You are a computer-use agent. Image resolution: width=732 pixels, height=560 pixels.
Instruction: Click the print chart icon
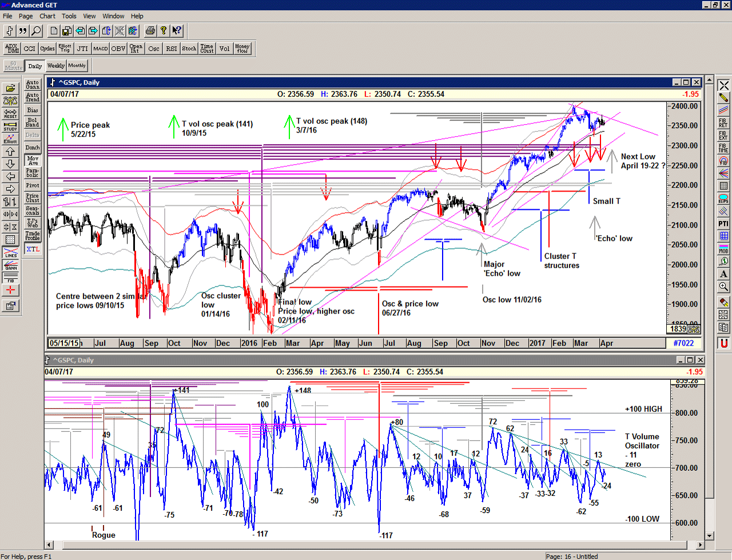[x=150, y=31]
